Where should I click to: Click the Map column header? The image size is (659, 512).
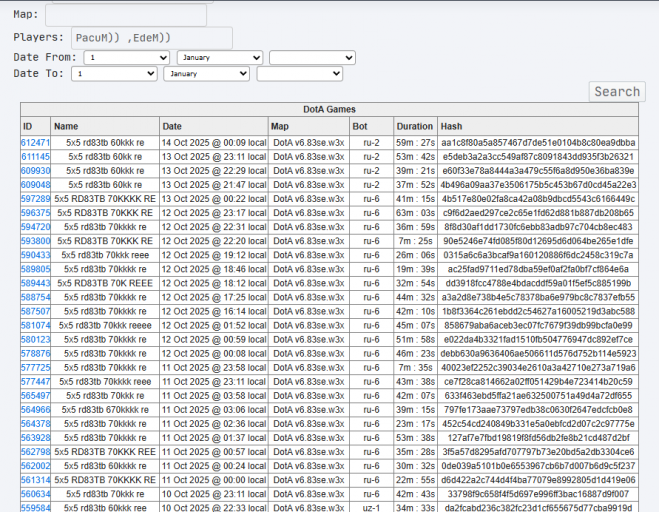(x=309, y=126)
